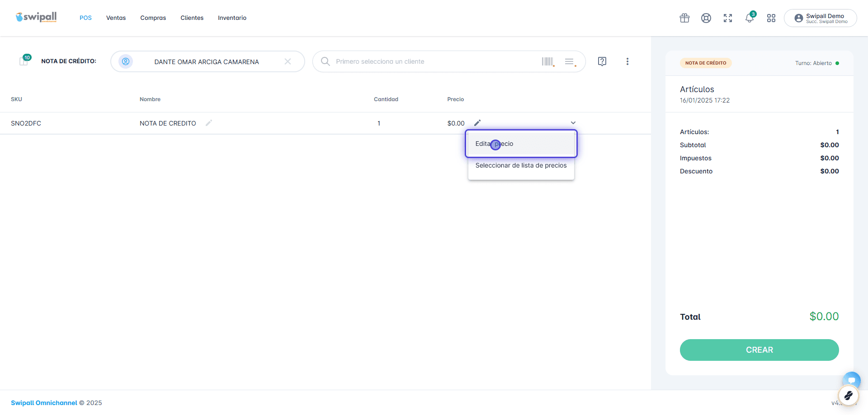Screen dimensions: 868x415
Task: Open the Clientes menu
Action: pyautogui.click(x=192, y=18)
